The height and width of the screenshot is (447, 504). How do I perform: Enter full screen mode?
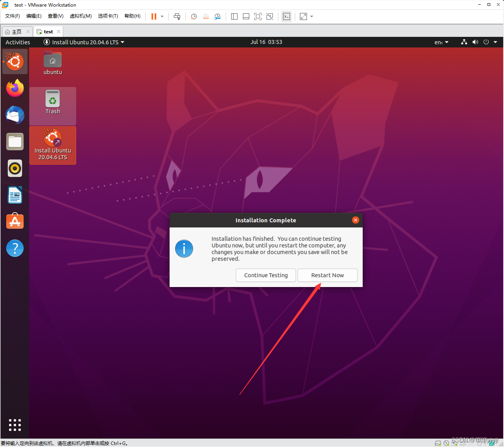tap(258, 16)
